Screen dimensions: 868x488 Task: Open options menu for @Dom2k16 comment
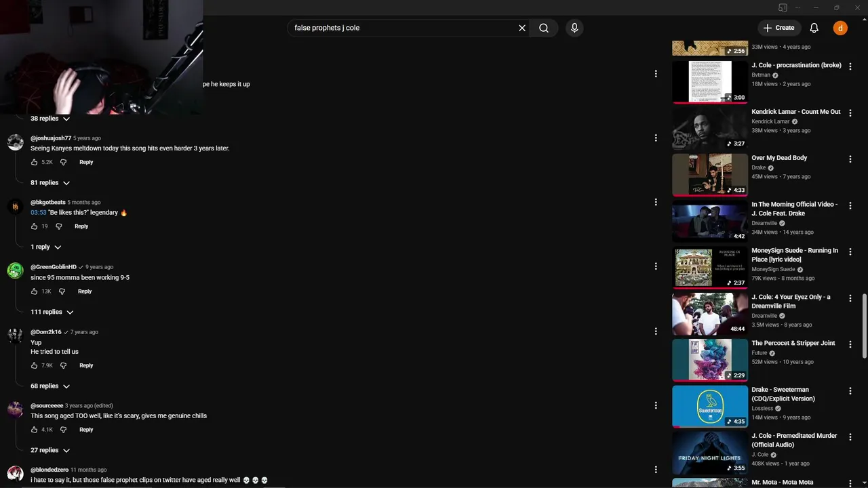(x=655, y=331)
